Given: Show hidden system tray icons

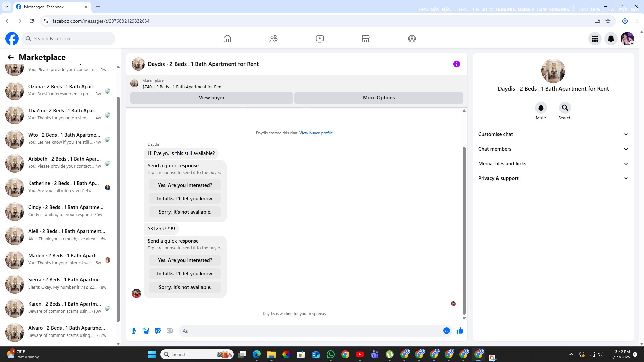Looking at the screenshot, I should point(571,354).
